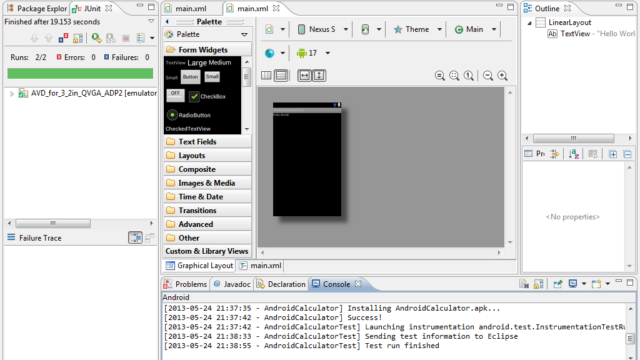Select the AVD_for_3_2in_QVGA_ADP2 test entry
Image resolution: width=640 pixels, height=360 pixels.
point(93,93)
